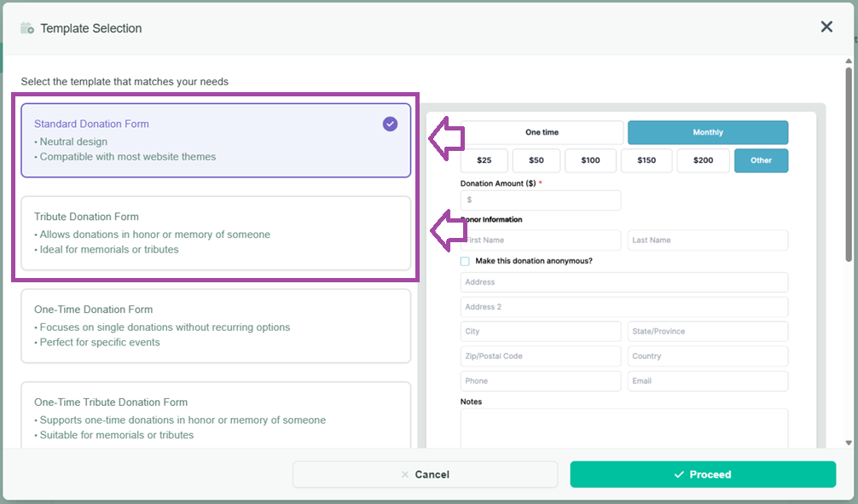
Task: Choose the One-Time Donation Form template
Action: pyautogui.click(x=215, y=326)
